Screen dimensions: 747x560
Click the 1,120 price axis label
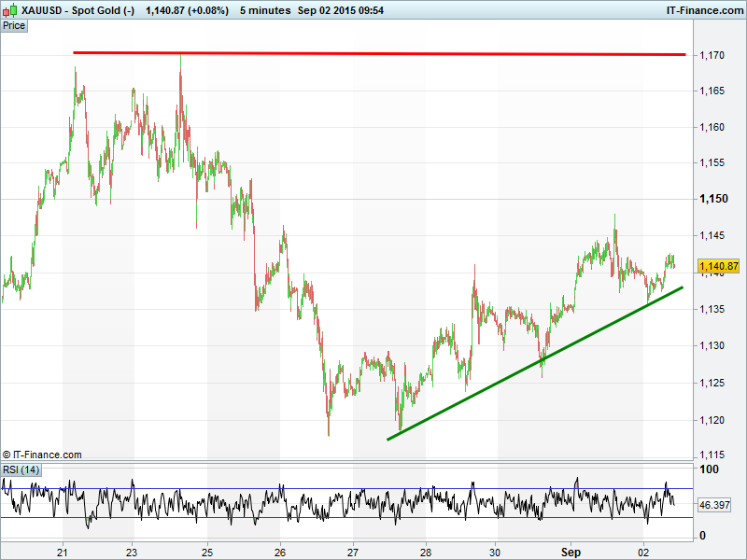[712, 419]
